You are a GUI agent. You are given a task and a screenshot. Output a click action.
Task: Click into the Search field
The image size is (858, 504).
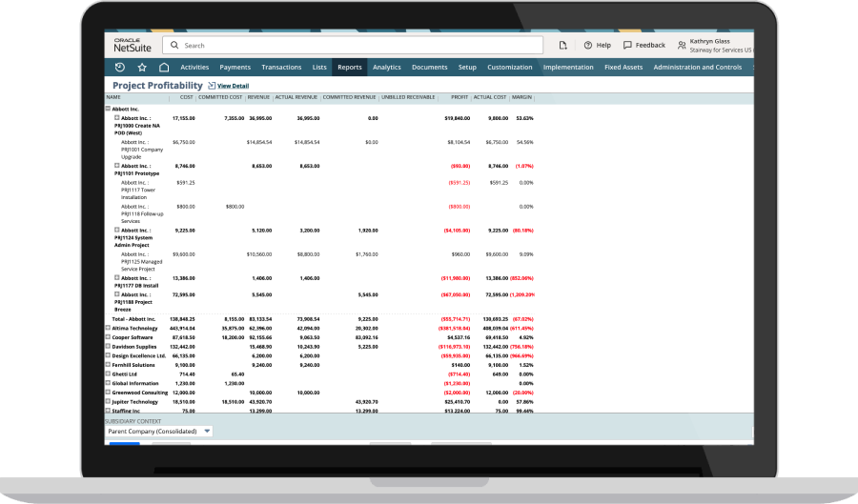pyautogui.click(x=353, y=45)
